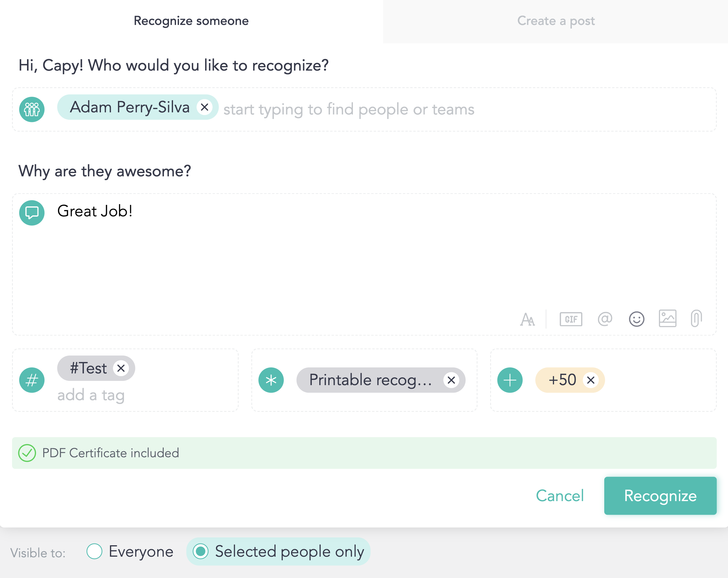The image size is (728, 578).
Task: Switch to the Create a post tab
Action: (555, 21)
